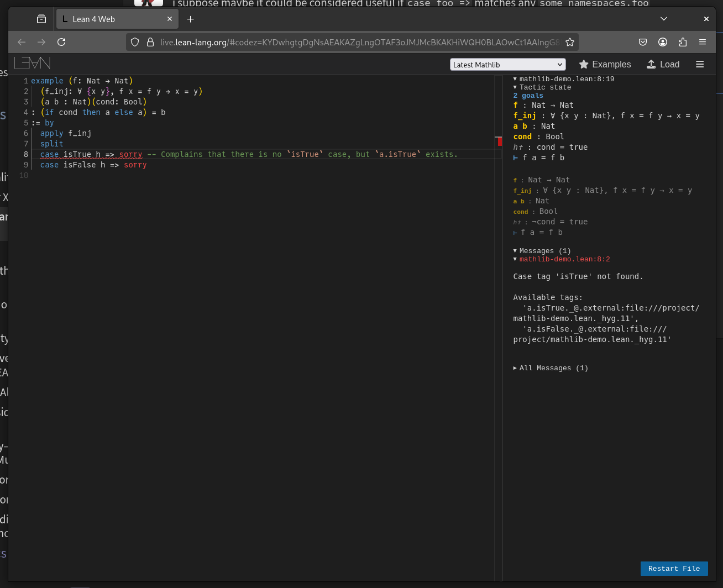Image resolution: width=723 pixels, height=588 pixels.
Task: Open the Firefox application menu
Action: (703, 42)
